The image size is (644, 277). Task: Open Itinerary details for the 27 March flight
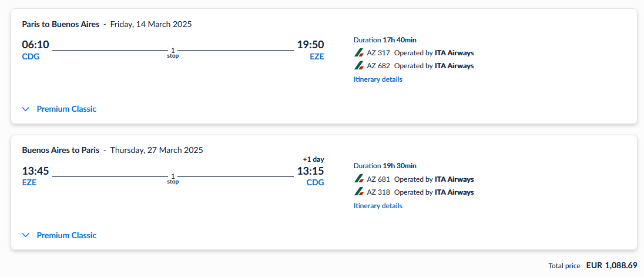click(x=378, y=206)
